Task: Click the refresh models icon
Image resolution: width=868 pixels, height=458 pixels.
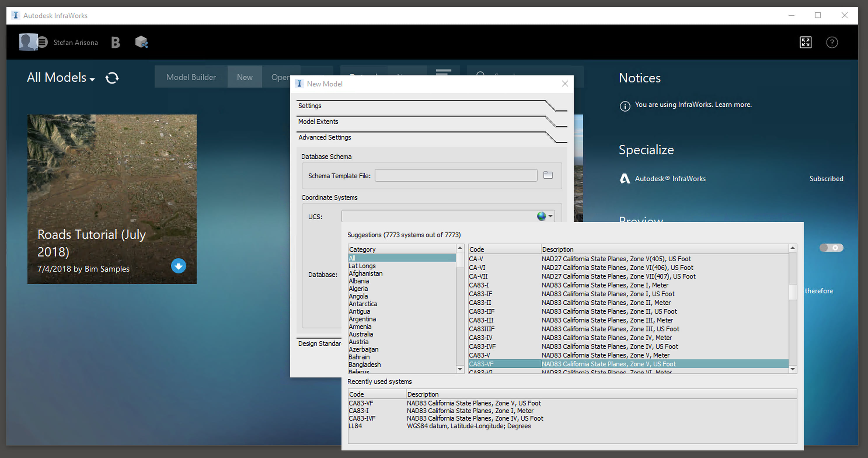Action: point(112,78)
